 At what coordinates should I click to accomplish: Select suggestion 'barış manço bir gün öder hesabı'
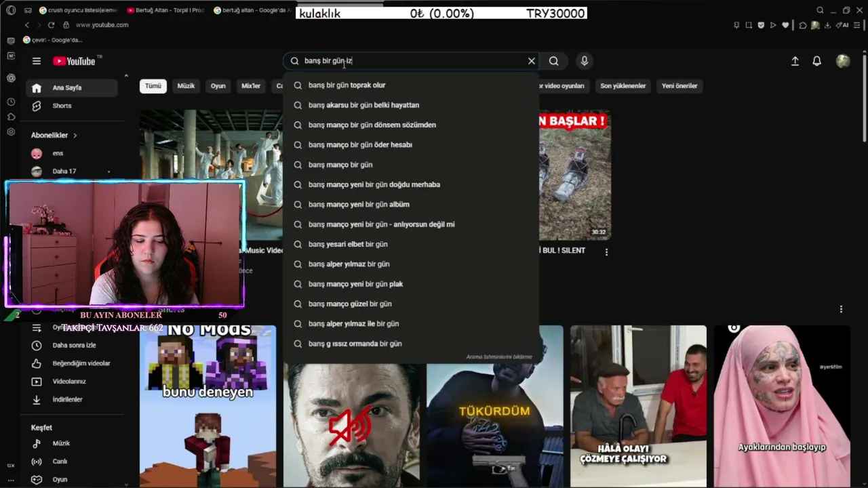411,144
